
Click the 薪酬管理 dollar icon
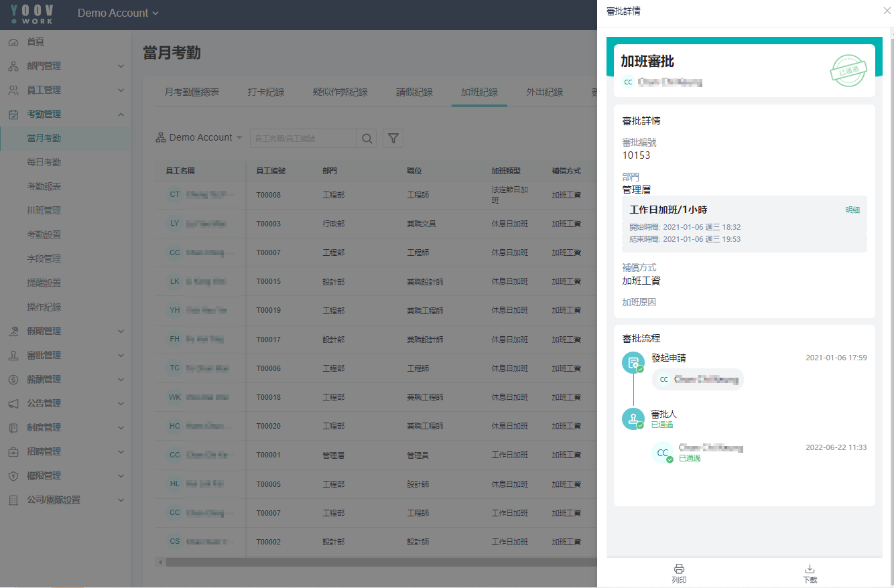click(13, 380)
